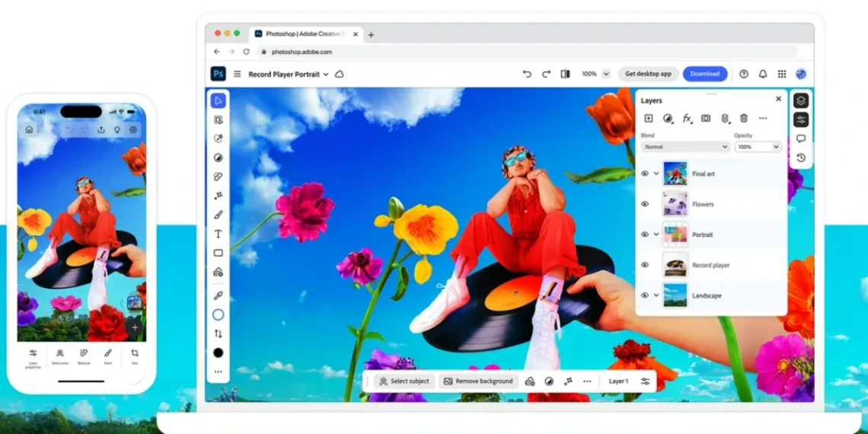Click the compare view icon beside zoom
The width and height of the screenshot is (868, 434).
point(565,74)
